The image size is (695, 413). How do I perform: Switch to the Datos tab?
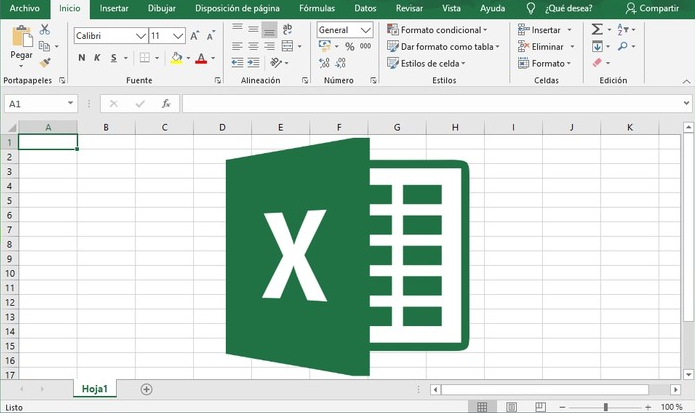click(x=365, y=8)
